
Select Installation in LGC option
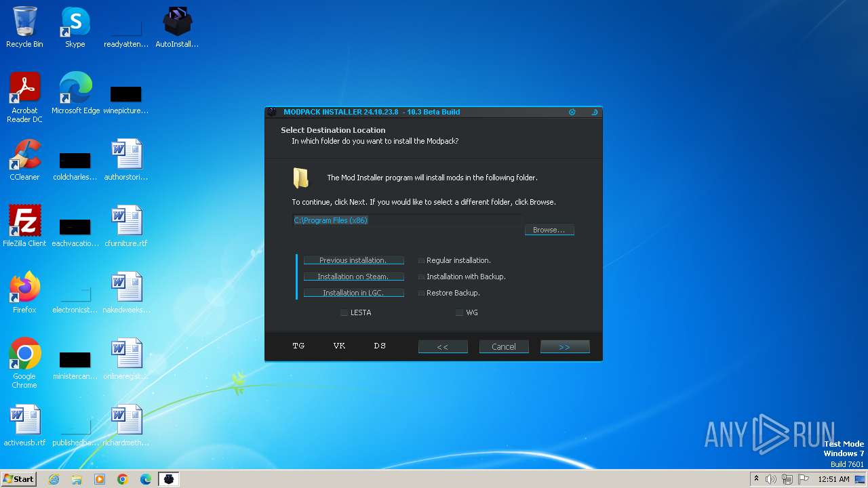pyautogui.click(x=353, y=293)
